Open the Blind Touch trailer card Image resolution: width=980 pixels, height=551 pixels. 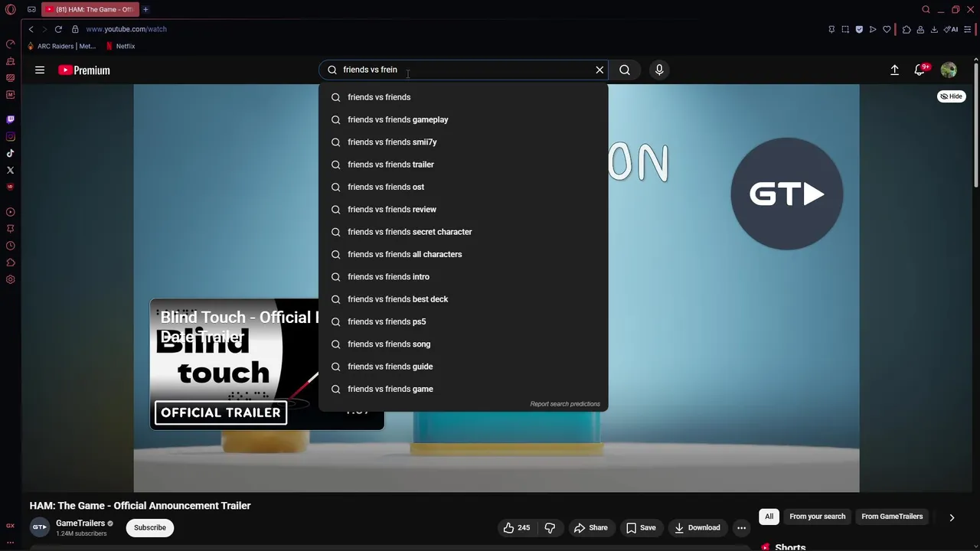[x=266, y=364]
